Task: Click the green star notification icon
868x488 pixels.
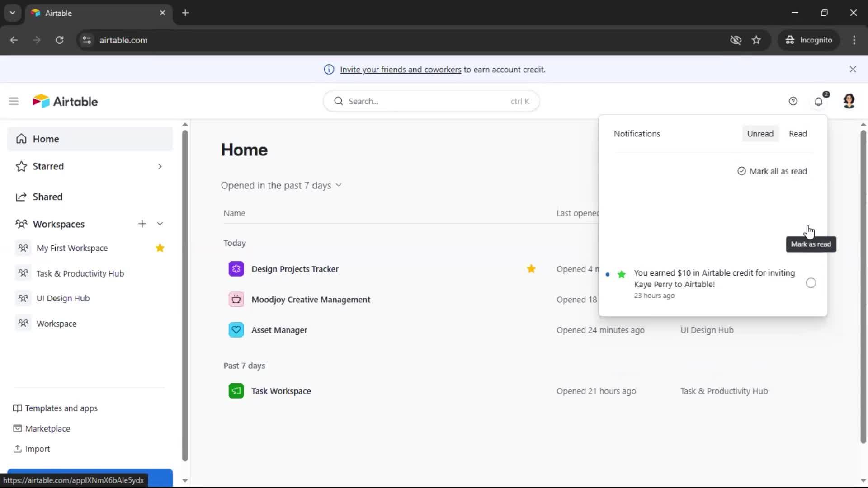Action: pos(622,274)
